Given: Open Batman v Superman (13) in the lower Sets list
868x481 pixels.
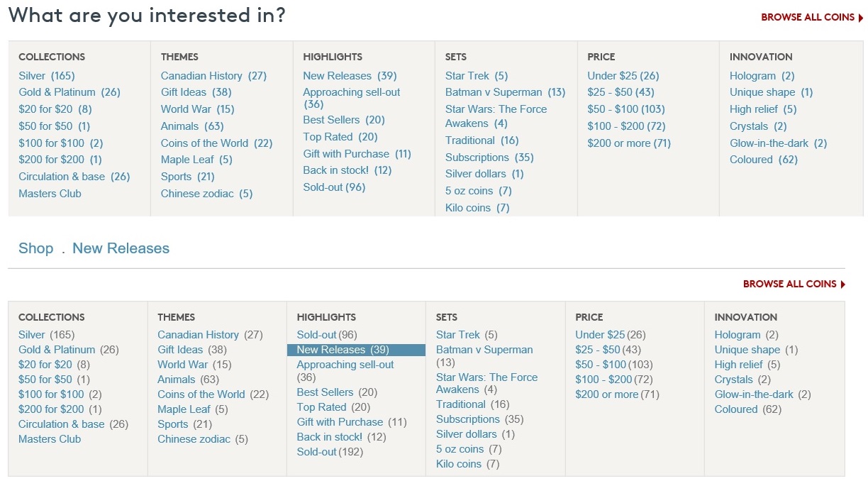Looking at the screenshot, I should [484, 356].
